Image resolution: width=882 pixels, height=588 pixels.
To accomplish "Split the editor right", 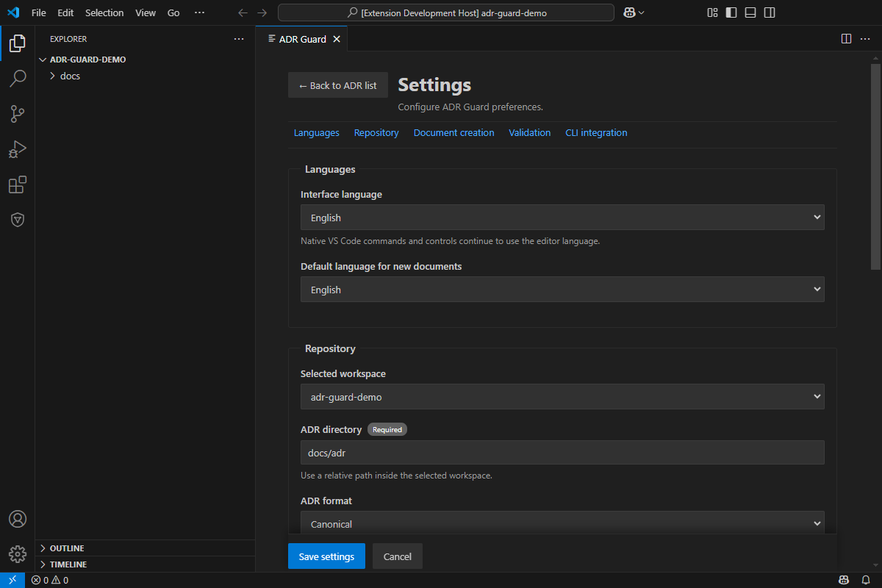I will pos(846,39).
